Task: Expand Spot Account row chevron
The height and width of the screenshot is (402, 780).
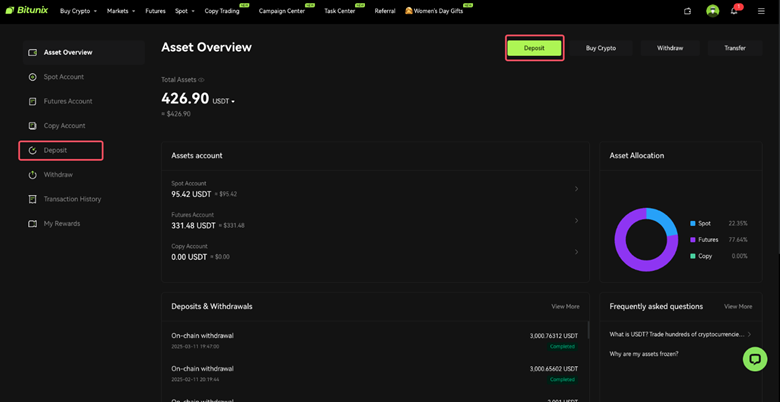Action: (x=576, y=189)
